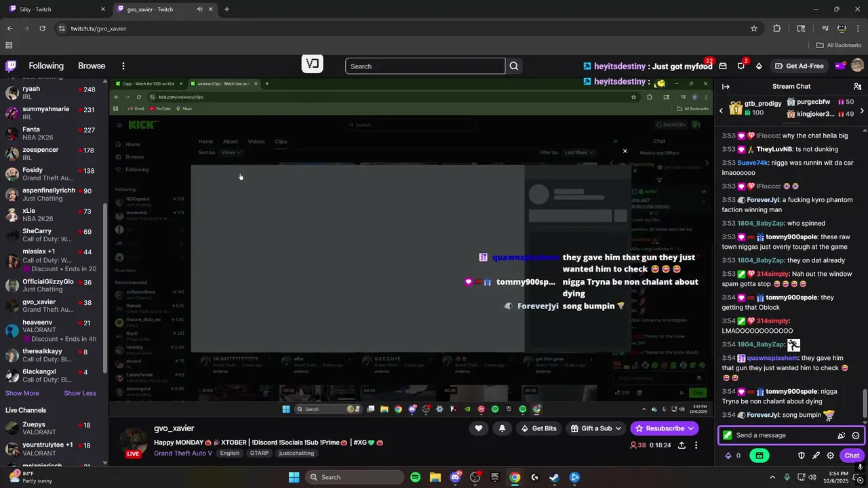Click the English stream tag
The width and height of the screenshot is (868, 488).
[x=229, y=453]
